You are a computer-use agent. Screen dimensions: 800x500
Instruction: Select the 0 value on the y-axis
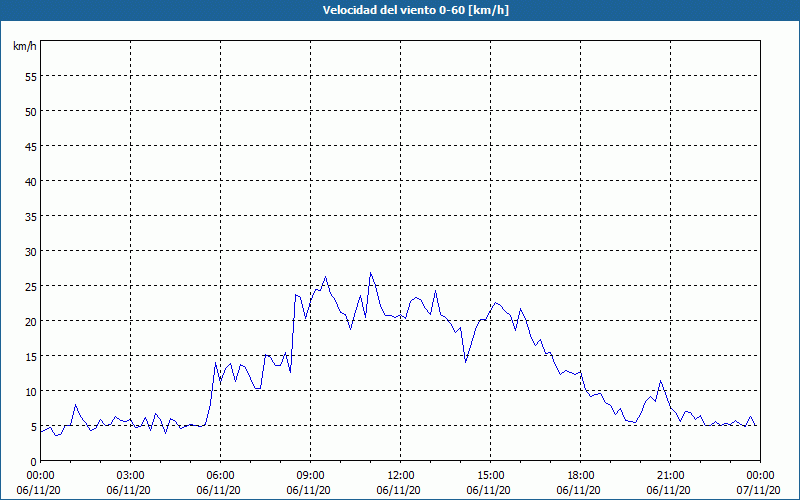(x=34, y=462)
